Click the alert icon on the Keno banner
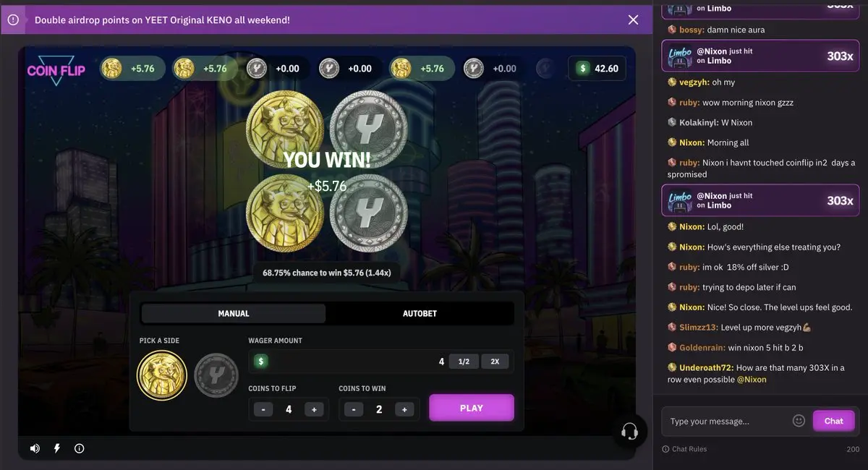Image resolution: width=868 pixels, height=470 pixels. pyautogui.click(x=13, y=20)
